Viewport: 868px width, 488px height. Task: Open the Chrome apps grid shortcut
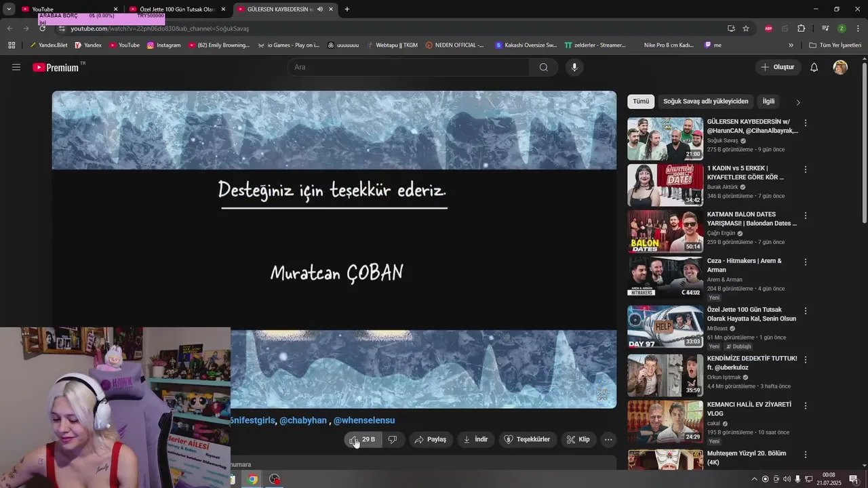tap(12, 45)
